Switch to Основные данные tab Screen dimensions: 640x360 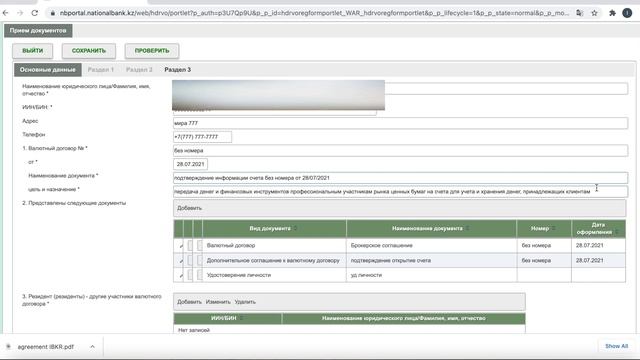(48, 70)
